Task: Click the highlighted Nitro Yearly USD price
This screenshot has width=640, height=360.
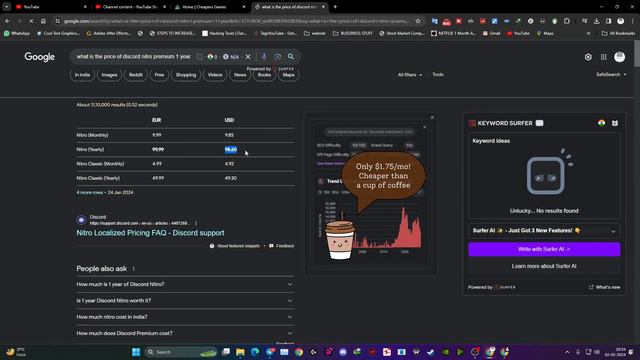Action: (x=231, y=149)
